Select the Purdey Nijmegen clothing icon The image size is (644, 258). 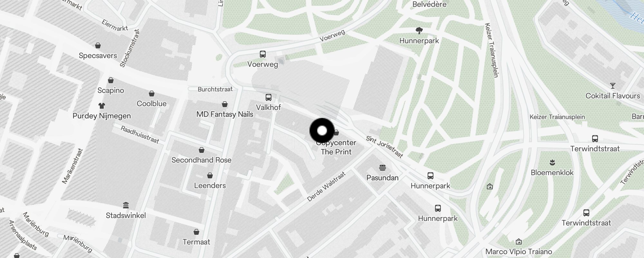(102, 105)
